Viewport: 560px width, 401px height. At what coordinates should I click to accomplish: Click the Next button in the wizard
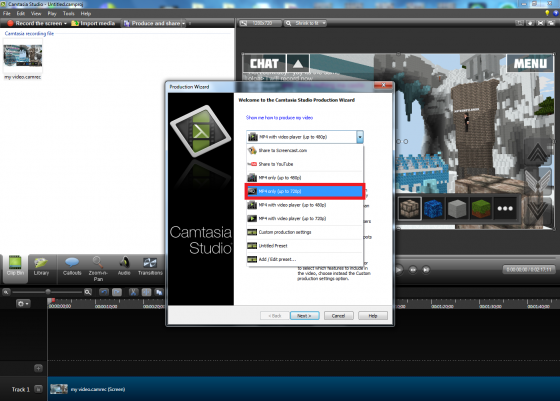click(x=304, y=316)
